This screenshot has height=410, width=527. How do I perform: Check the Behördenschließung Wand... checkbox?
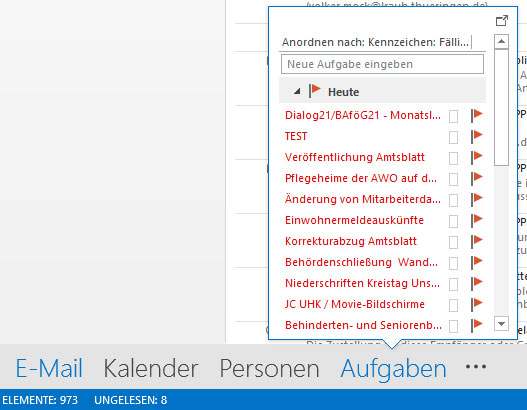(x=453, y=263)
